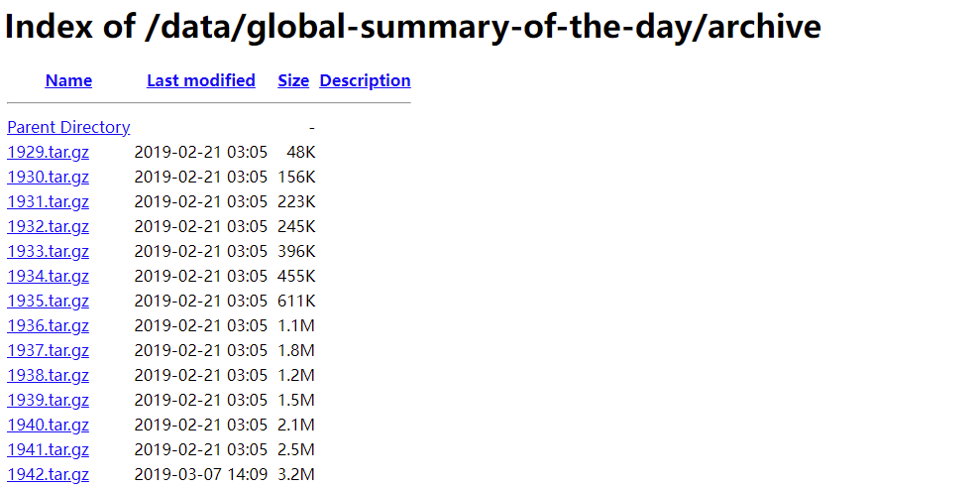980x489 pixels.
Task: Sort listing by the Name column
Action: pos(68,80)
